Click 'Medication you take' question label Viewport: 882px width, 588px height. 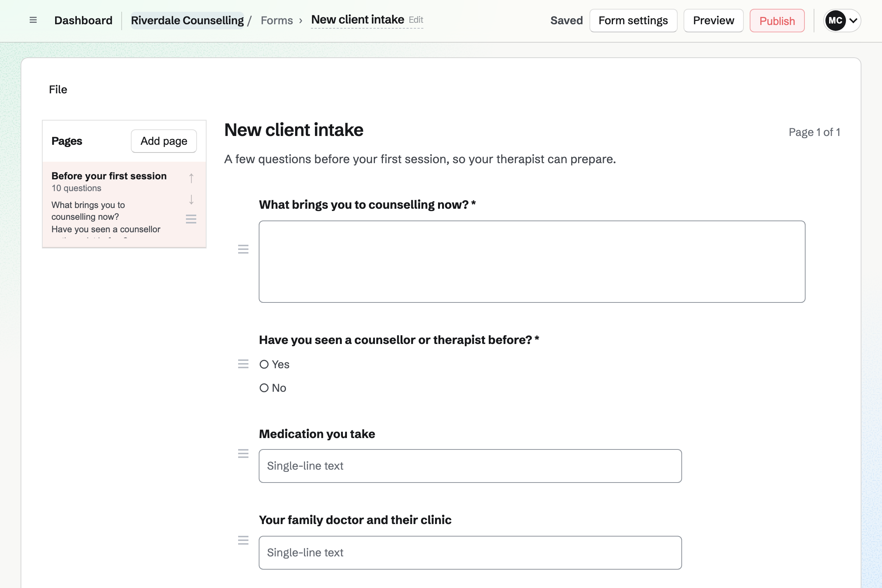[x=317, y=434]
